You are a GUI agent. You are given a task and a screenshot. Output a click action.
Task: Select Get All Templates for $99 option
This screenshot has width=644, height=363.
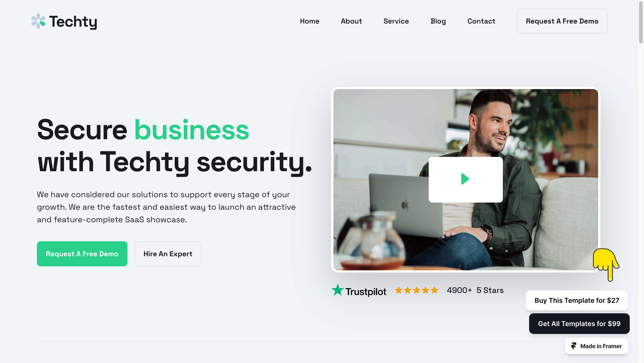579,324
